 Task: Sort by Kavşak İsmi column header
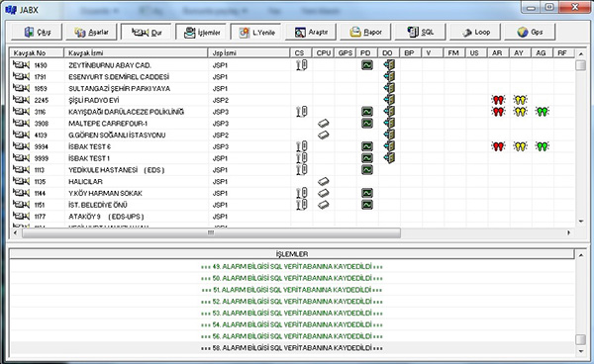click(136, 52)
